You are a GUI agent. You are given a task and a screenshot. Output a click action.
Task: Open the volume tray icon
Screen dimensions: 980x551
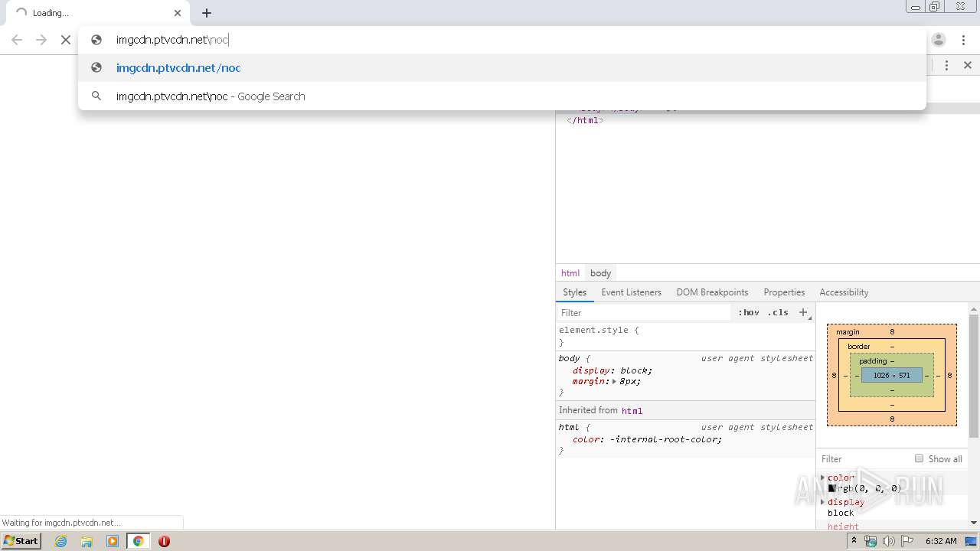(888, 541)
